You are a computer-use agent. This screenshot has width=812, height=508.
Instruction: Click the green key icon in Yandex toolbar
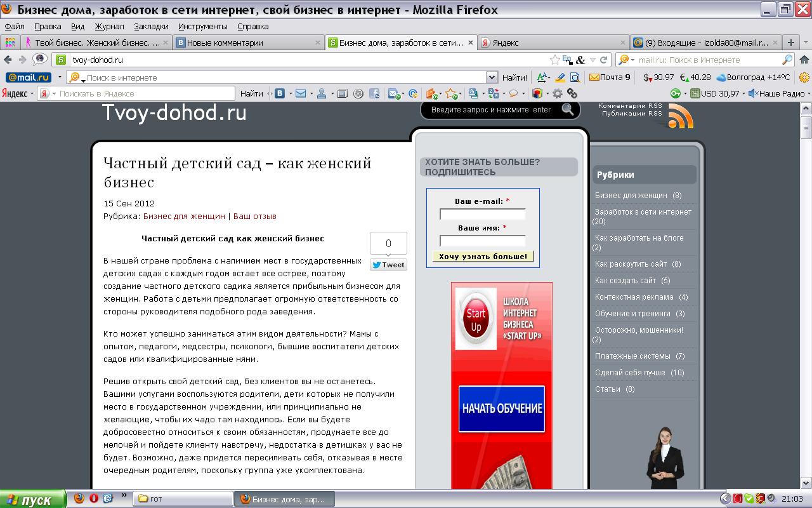pyautogui.click(x=676, y=93)
